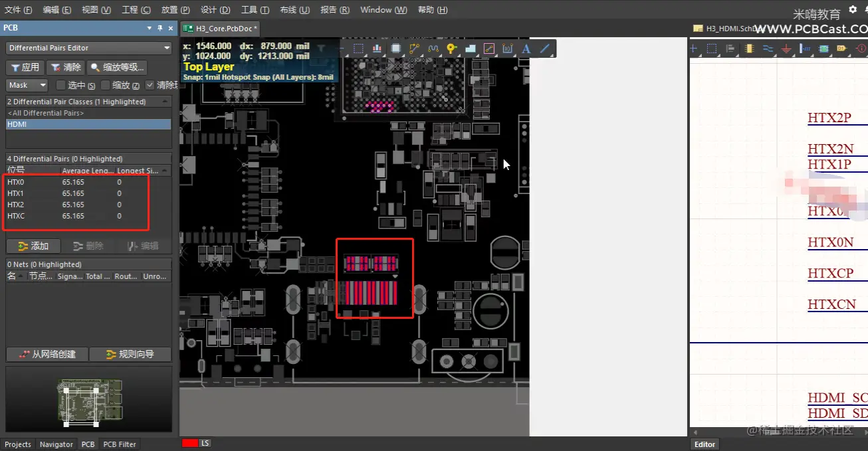Screen dimensions: 868x451
Task: Uncheck the 清除 checkbox next to 缩放
Action: [150, 85]
